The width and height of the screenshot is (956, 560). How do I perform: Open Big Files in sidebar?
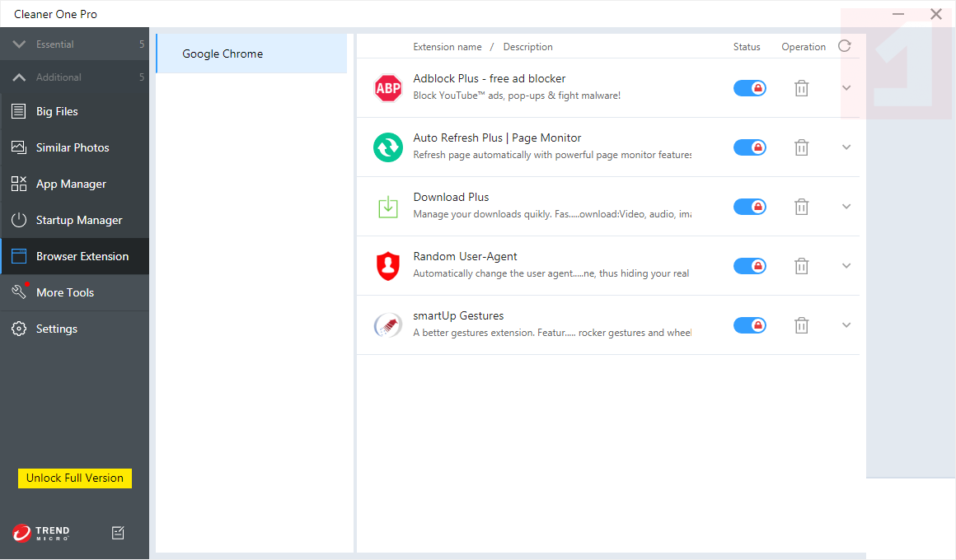[x=74, y=111]
